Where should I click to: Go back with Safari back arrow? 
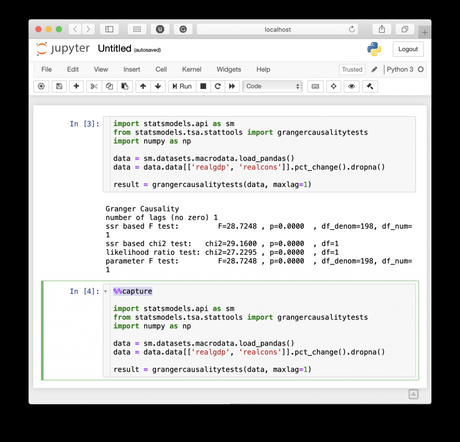click(75, 29)
